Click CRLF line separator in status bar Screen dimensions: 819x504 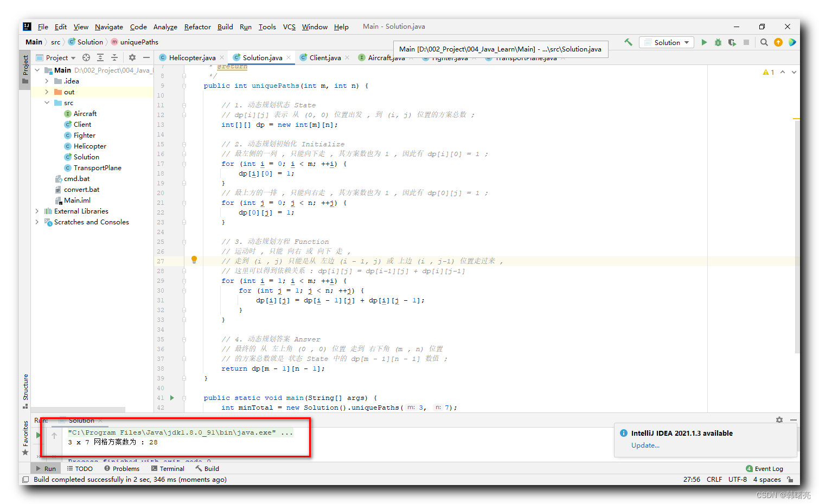714,480
